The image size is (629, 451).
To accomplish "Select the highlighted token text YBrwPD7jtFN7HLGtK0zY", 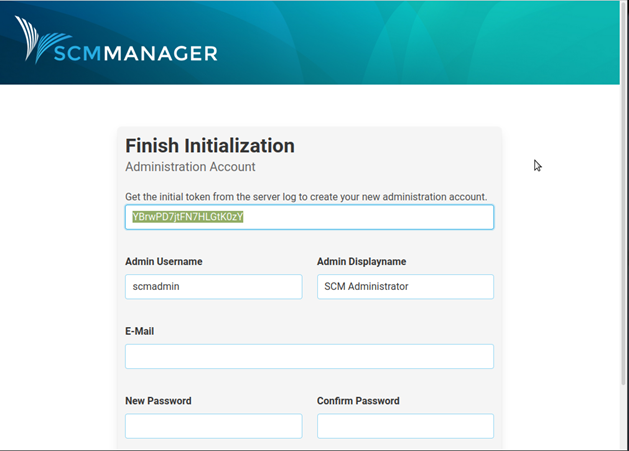I will [188, 217].
